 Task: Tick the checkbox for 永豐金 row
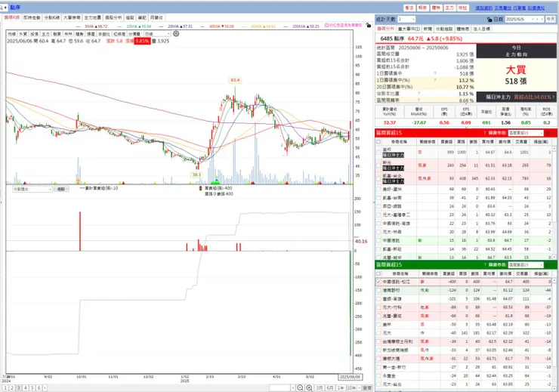pyautogui.click(x=378, y=376)
